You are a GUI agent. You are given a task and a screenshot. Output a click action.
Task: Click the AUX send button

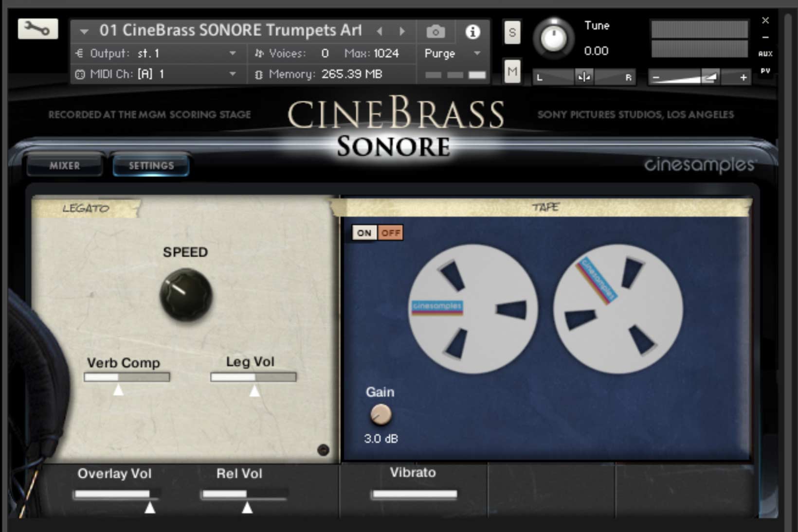(766, 53)
